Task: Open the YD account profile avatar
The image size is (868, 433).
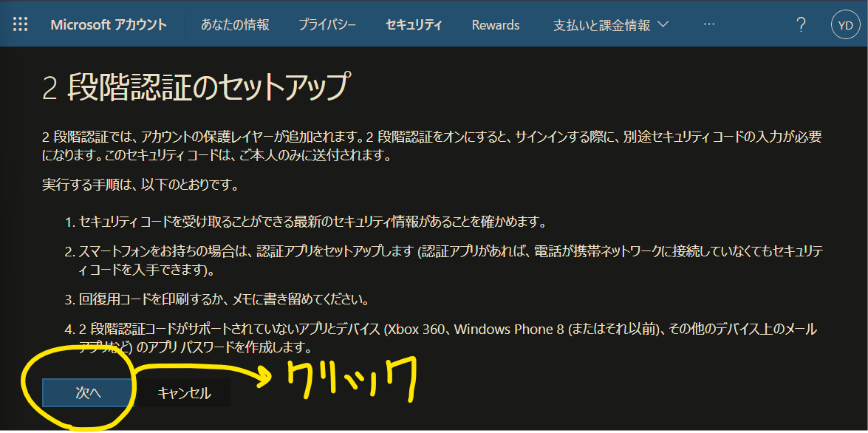Action: tap(845, 25)
